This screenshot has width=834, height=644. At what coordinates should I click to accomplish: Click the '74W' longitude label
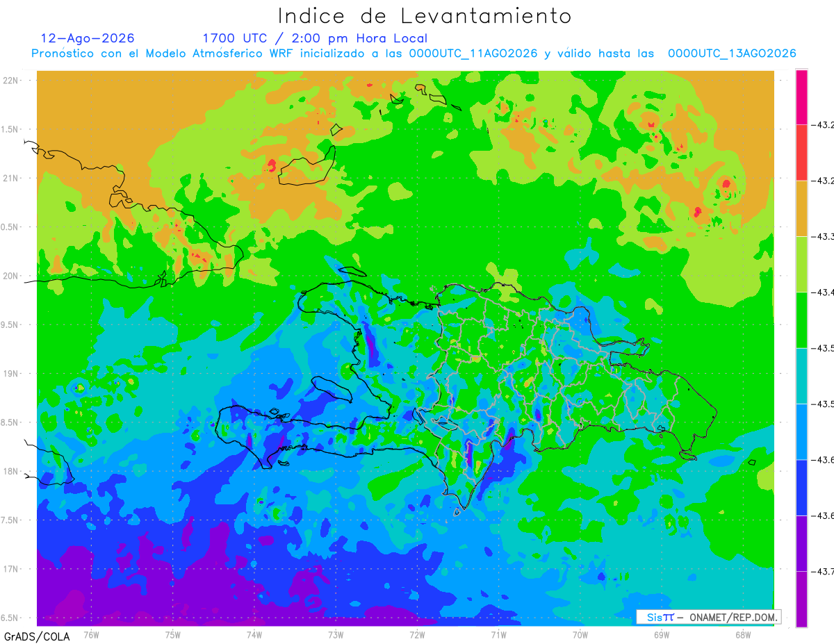click(254, 634)
